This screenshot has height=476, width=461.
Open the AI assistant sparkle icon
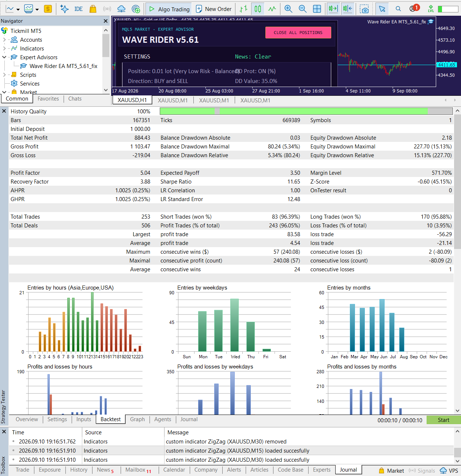[64, 9]
